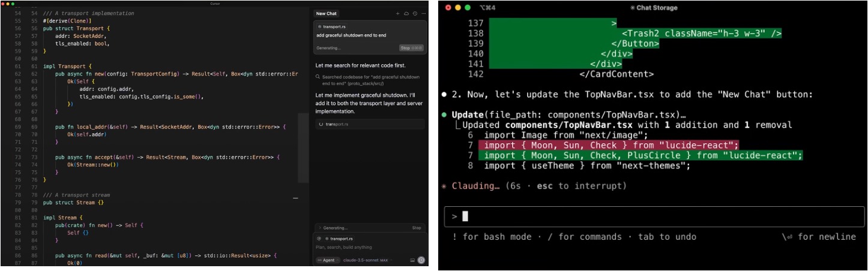Viewport: 868px width, 271px height.
Task: Click the image attach icon in chat input
Action: 412,260
